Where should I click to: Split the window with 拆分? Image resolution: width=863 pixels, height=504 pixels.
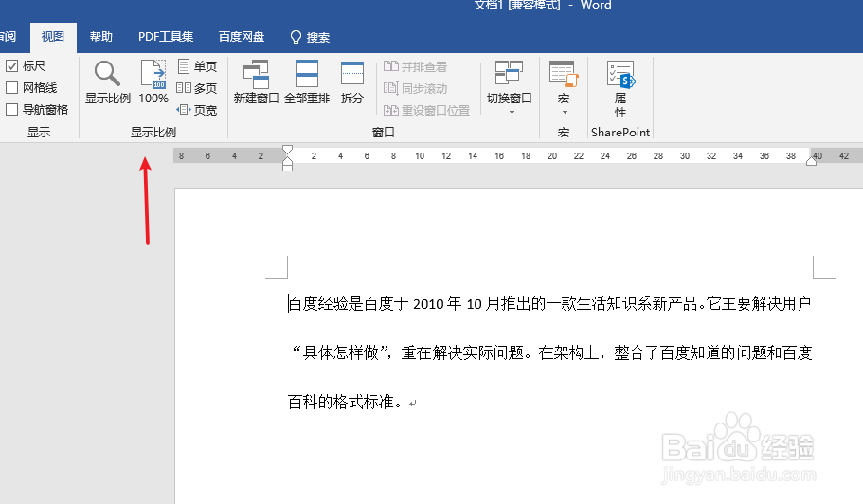352,82
